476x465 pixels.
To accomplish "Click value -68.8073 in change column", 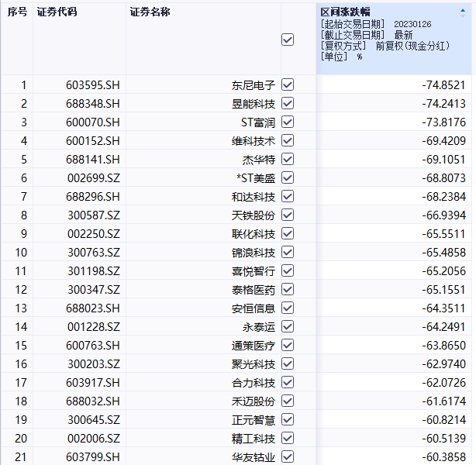I will click(443, 178).
